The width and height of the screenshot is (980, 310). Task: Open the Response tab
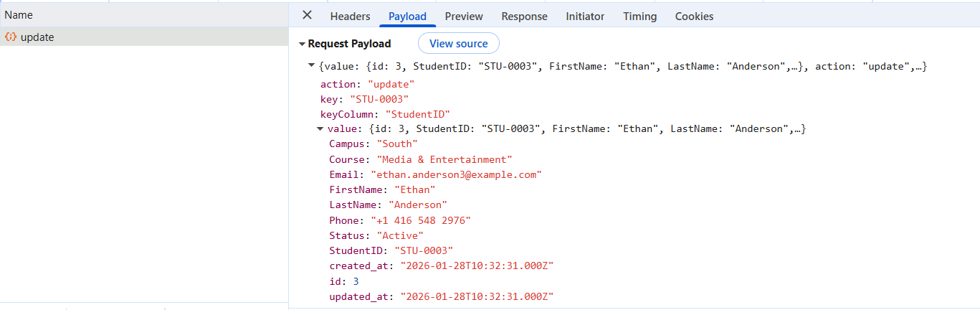[524, 16]
